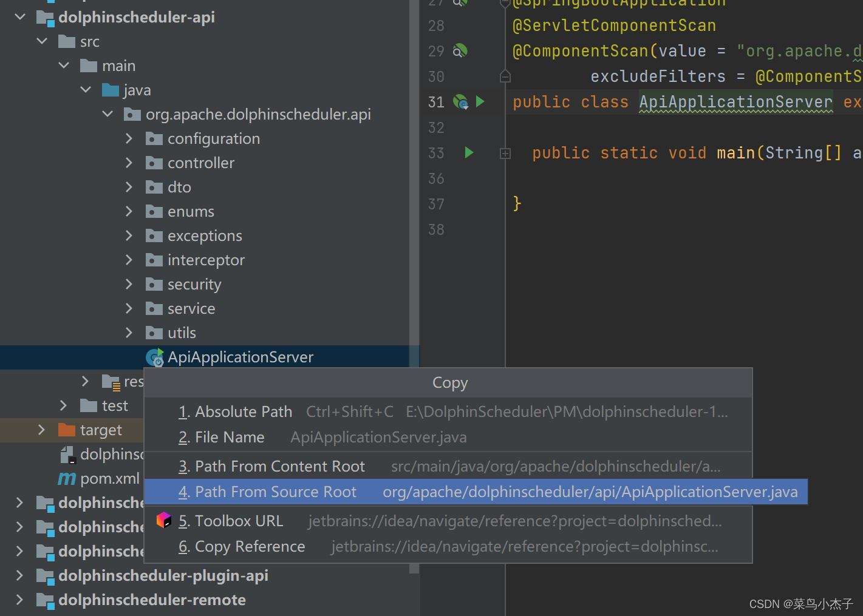Click the utils package icon
The image size is (863, 616).
click(x=154, y=333)
